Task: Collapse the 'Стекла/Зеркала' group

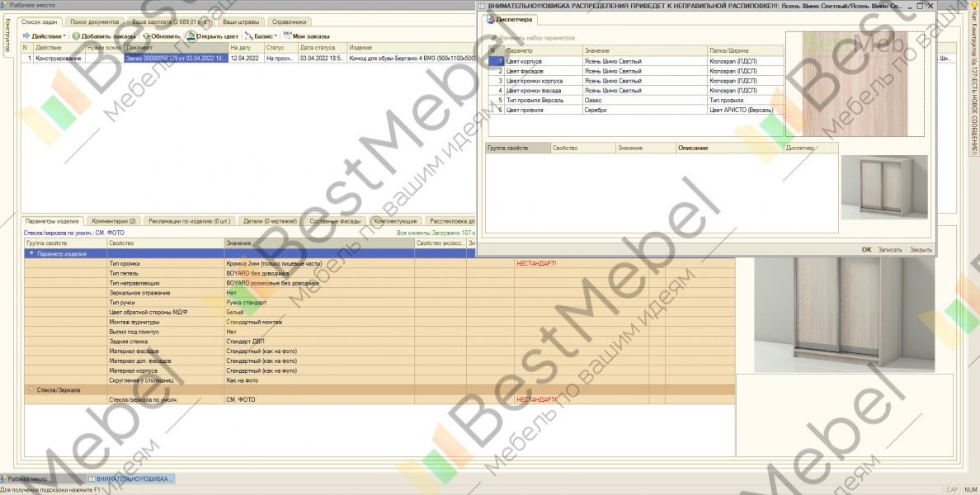Action: click(31, 389)
